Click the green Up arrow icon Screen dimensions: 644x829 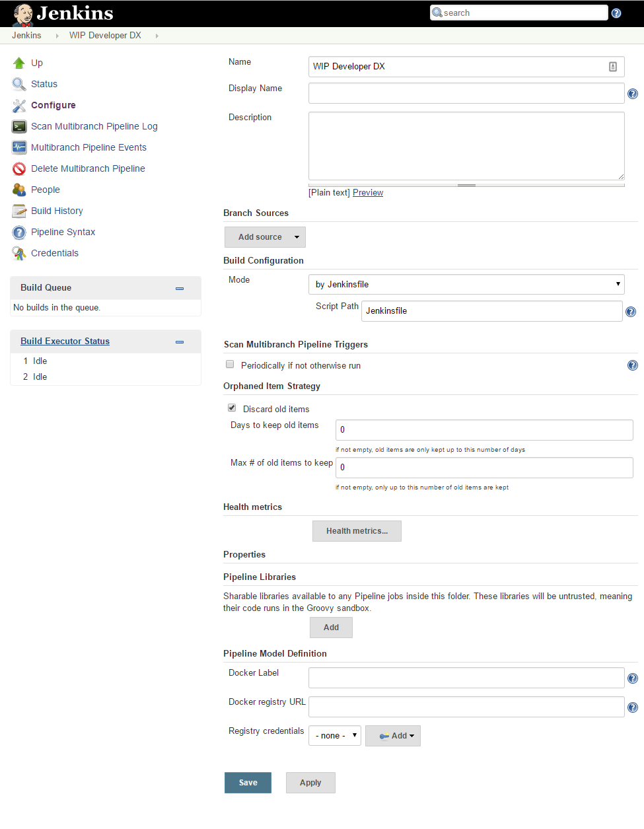click(x=19, y=63)
